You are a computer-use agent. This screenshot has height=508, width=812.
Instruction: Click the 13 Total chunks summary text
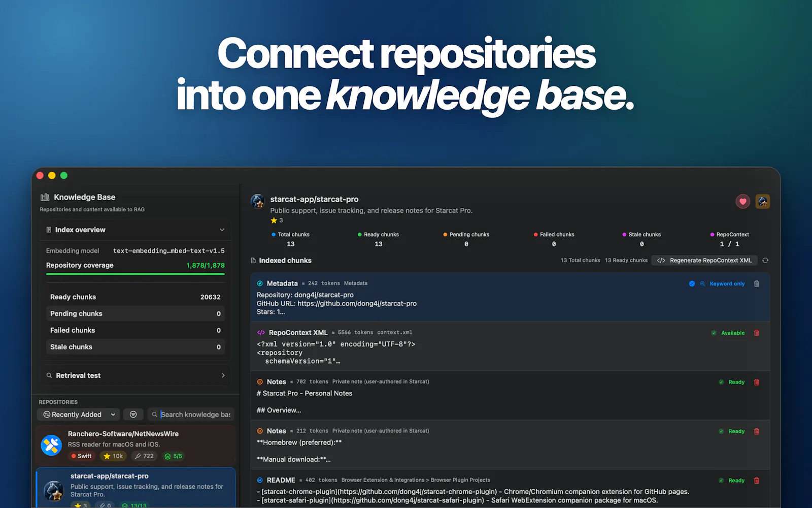pyautogui.click(x=580, y=261)
